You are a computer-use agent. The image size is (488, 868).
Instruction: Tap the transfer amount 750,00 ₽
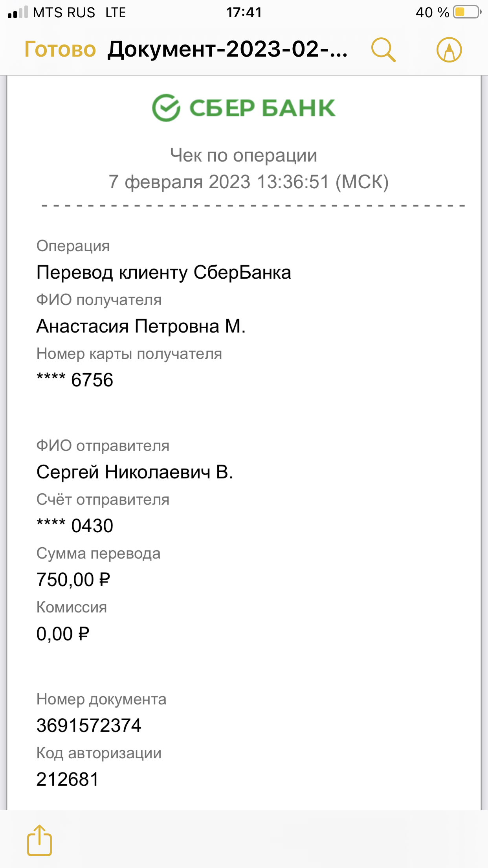coord(73,580)
